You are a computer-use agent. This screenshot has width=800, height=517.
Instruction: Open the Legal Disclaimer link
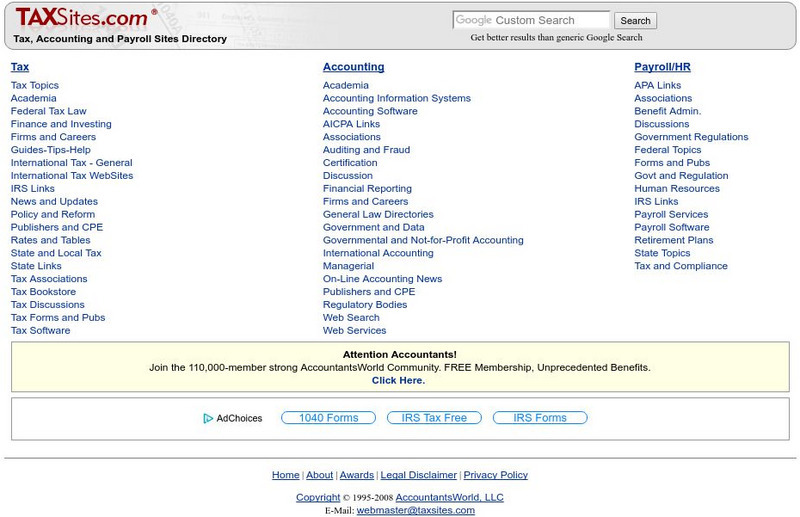(x=418, y=475)
